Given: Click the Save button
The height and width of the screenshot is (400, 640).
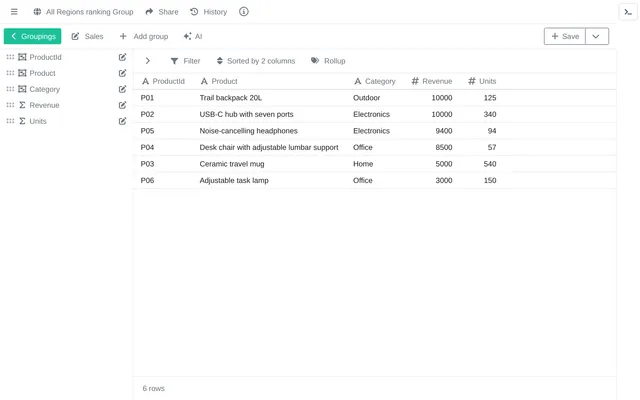Looking at the screenshot, I should 565,36.
